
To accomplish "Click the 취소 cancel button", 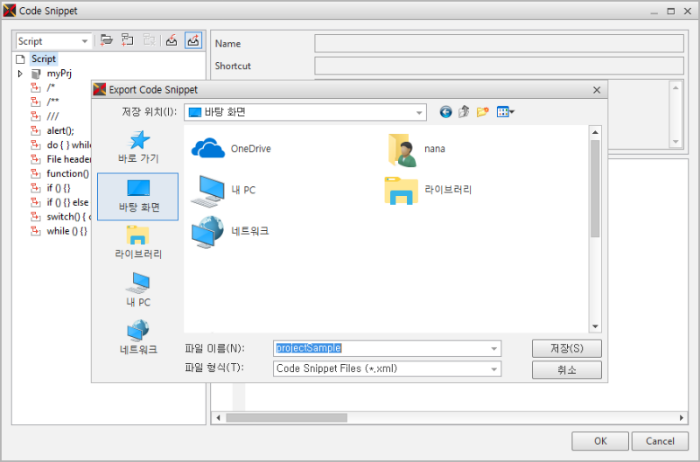I will 566,370.
